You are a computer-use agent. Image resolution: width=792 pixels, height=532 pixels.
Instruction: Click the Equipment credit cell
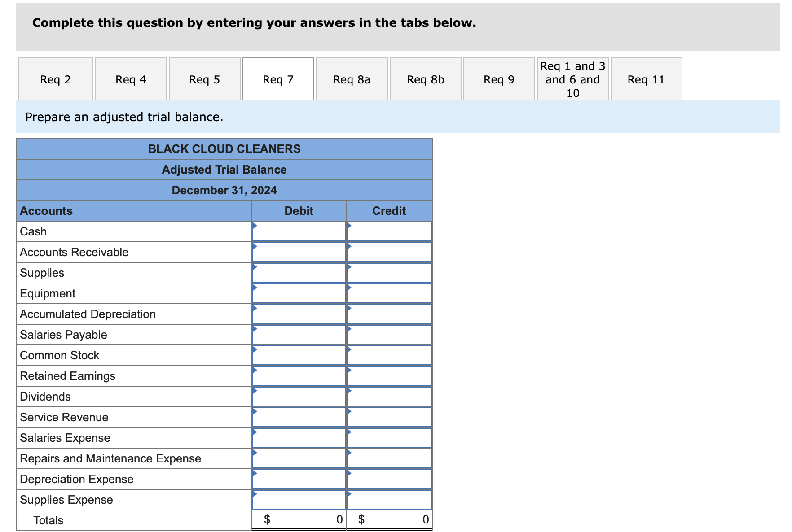(389, 293)
